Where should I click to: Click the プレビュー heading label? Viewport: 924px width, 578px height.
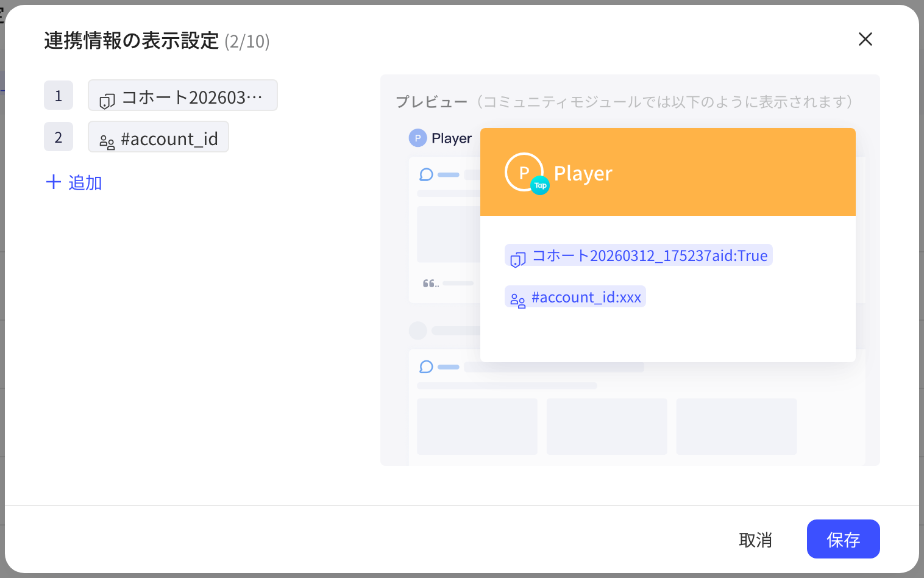[432, 102]
